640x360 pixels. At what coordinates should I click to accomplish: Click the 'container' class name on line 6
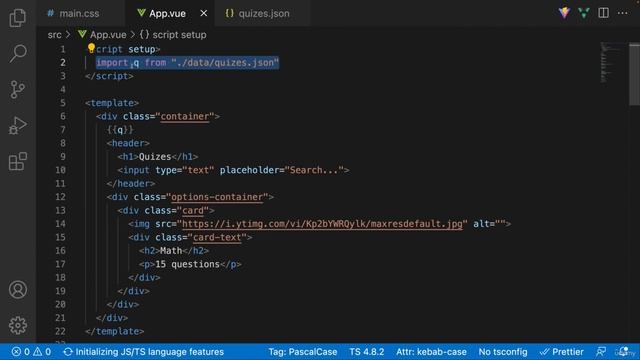185,116
